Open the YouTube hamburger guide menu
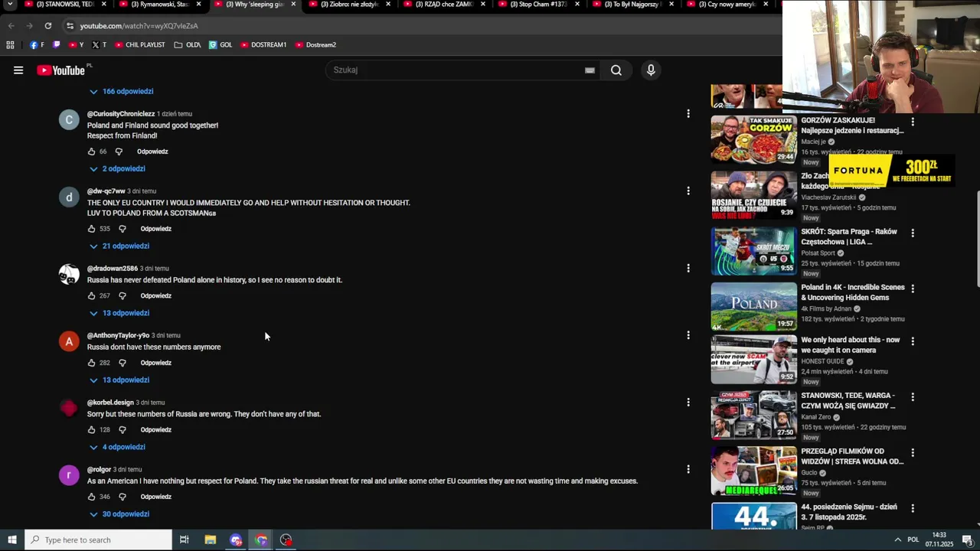The height and width of the screenshot is (551, 980). coord(18,70)
